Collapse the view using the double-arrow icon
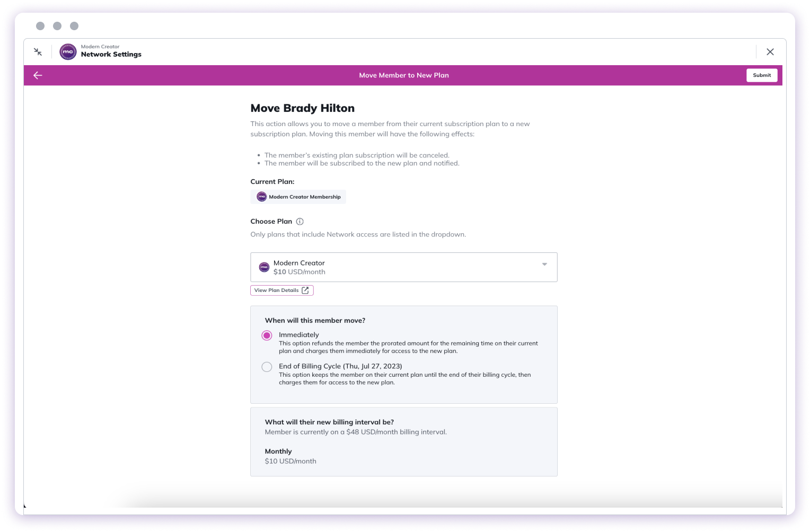Screen dimensions: 810x532 [37, 51]
